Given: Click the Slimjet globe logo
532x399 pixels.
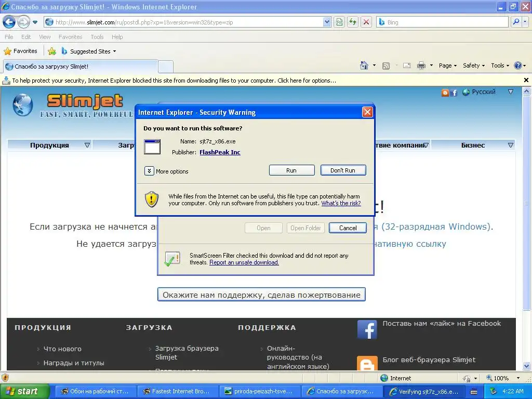Looking at the screenshot, I should [x=23, y=105].
